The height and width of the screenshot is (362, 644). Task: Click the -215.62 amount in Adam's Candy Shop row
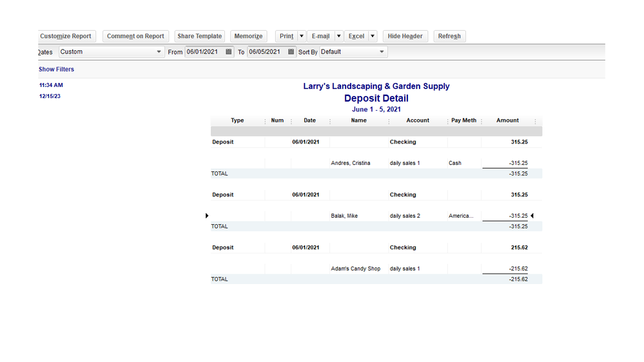[518, 269]
